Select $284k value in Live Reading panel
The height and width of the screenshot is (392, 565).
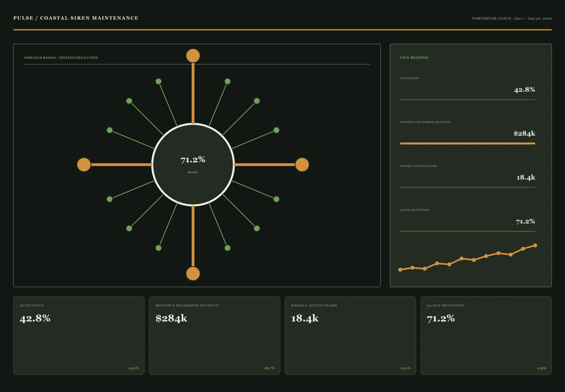click(524, 133)
